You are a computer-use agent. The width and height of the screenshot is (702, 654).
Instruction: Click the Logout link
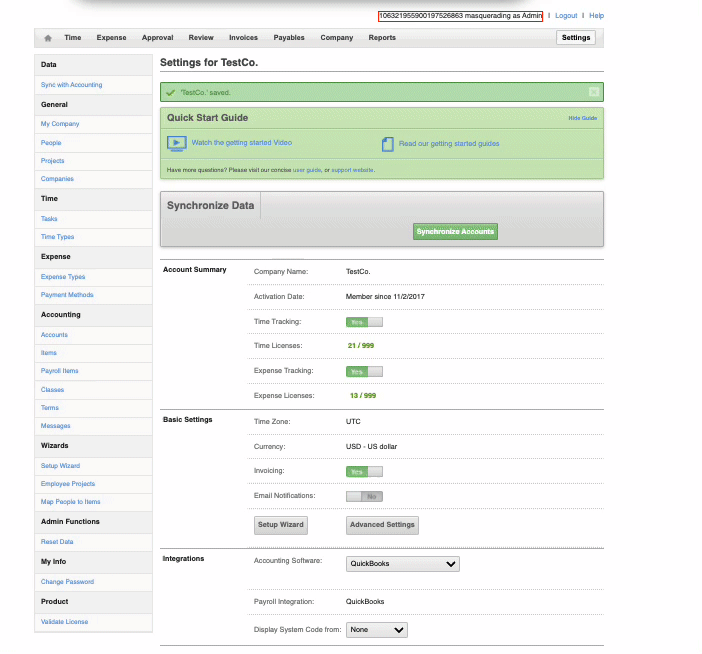566,16
